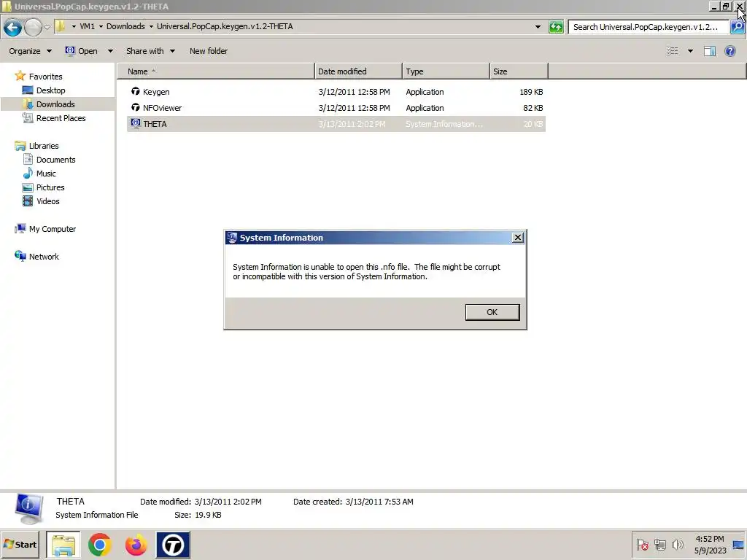Expand the Open button dropdown arrow

coord(111,51)
